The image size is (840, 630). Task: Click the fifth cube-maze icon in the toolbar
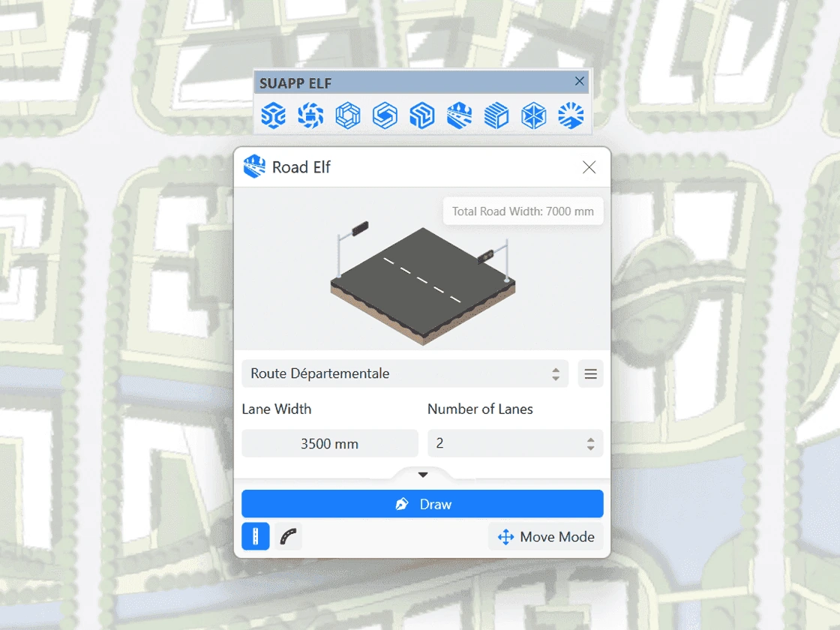click(422, 115)
